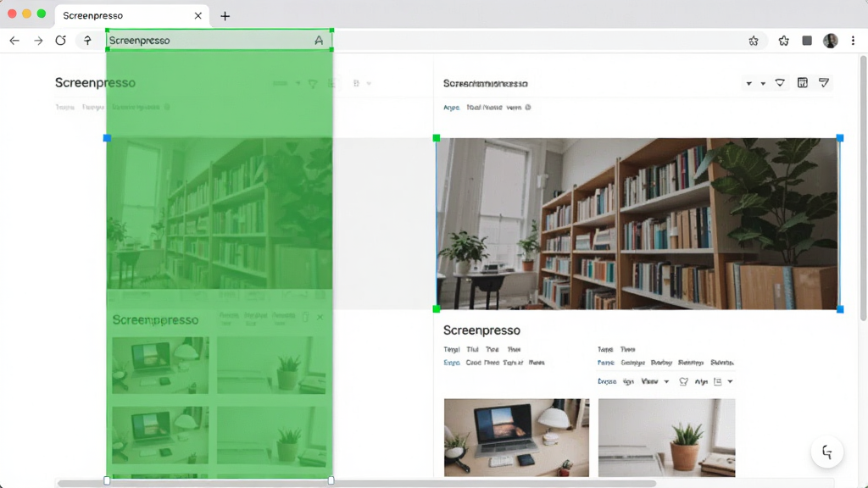The image size is (868, 488).
Task: Bookmark this page with the star icon
Action: pyautogui.click(x=754, y=41)
